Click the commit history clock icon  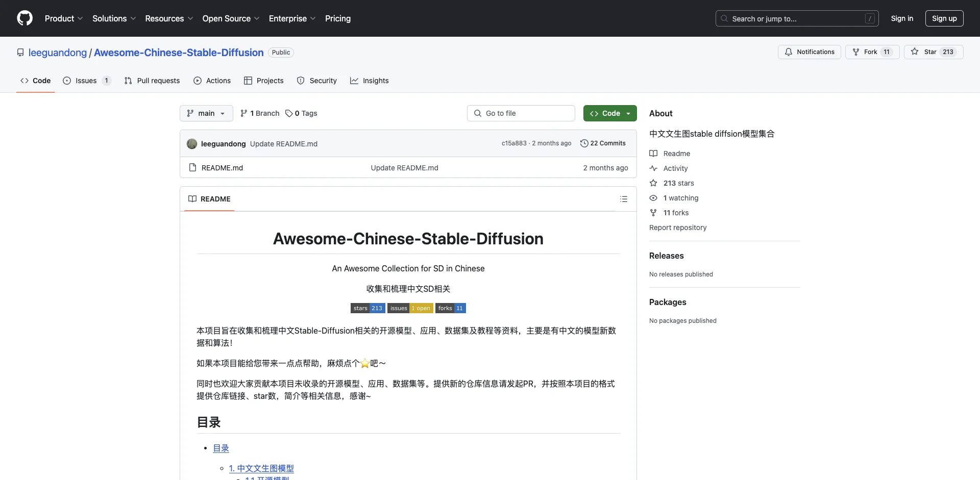pos(584,143)
